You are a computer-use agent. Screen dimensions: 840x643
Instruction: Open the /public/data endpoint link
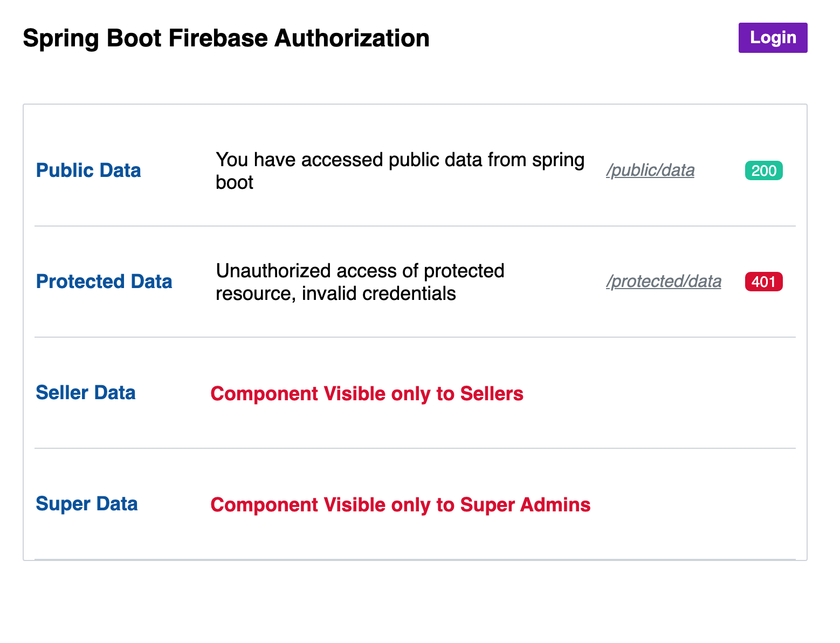click(x=650, y=170)
